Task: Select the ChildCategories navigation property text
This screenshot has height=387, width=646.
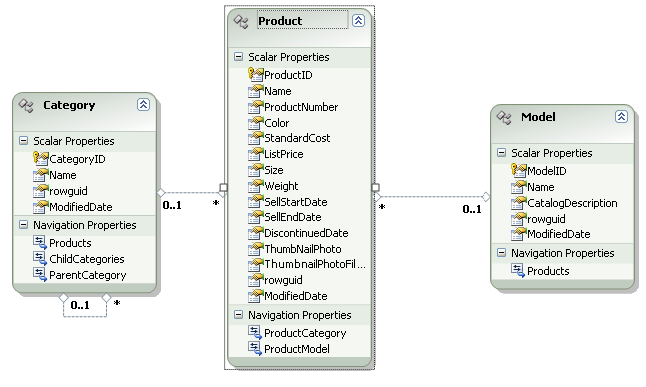Action: (x=87, y=259)
